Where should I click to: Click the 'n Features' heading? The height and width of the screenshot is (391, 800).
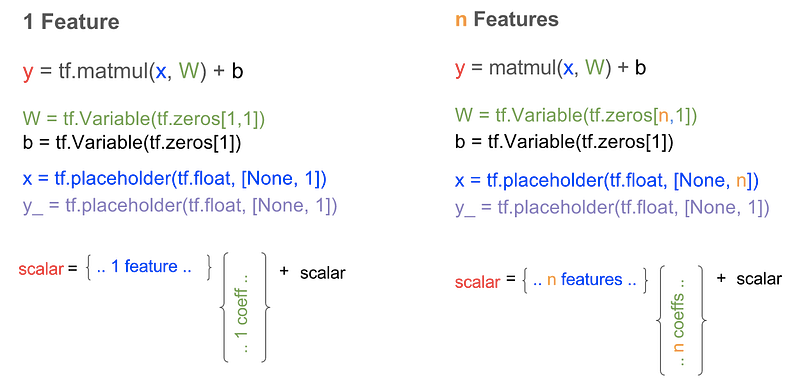point(507,20)
